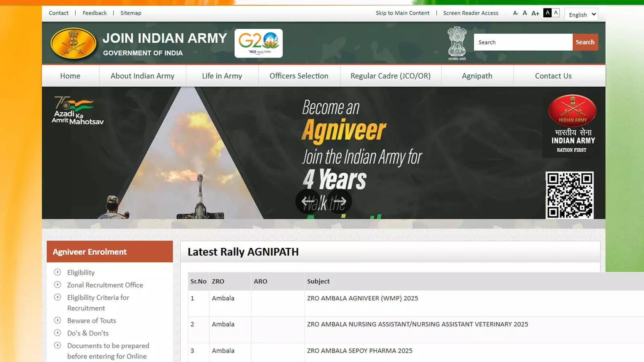This screenshot has width=644, height=362.
Task: Select ZRO AMBALA AGNIVEER (WMP) 2025 entry
Action: pyautogui.click(x=363, y=298)
